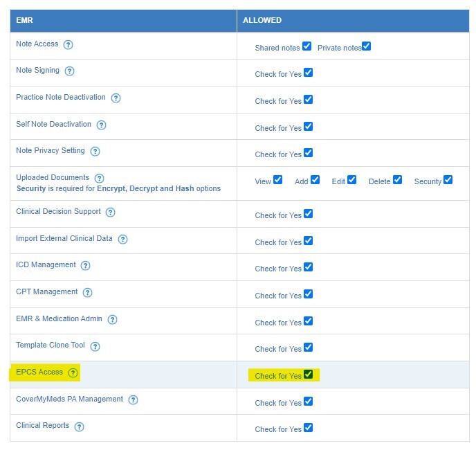This screenshot has height=450, width=476.
Task: Show help for Uploaded Documents
Action: click(99, 179)
